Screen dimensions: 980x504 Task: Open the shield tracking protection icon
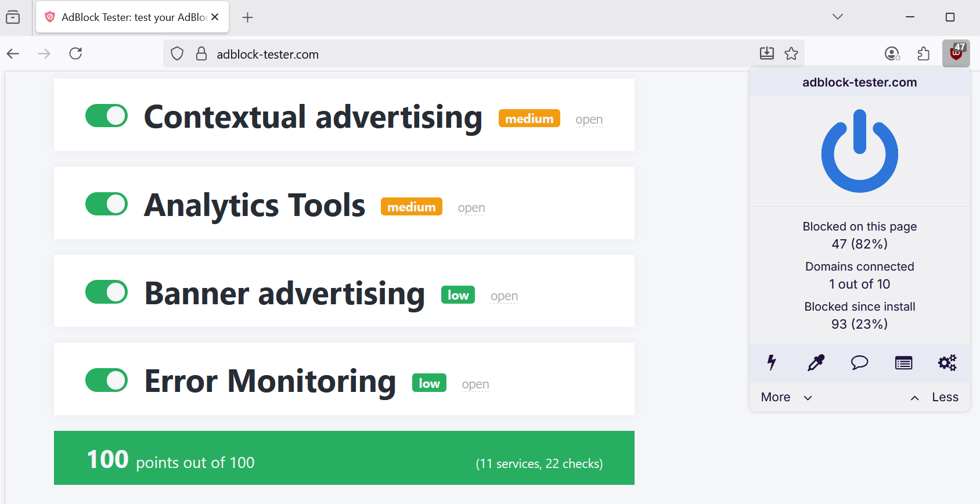(x=176, y=53)
